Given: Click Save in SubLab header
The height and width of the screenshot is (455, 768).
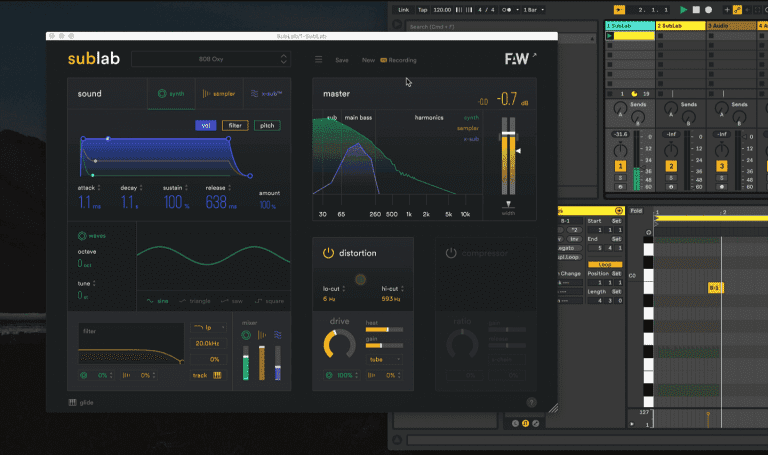Looking at the screenshot, I should click(x=342, y=60).
